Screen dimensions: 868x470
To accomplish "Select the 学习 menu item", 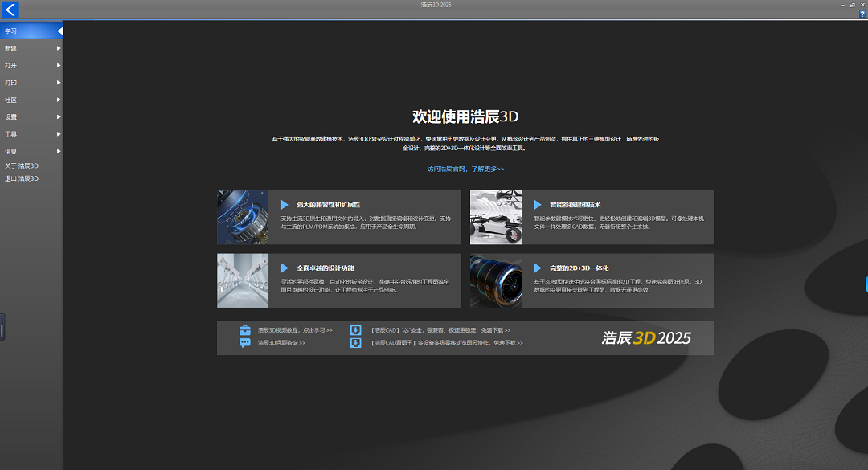I will [x=31, y=31].
